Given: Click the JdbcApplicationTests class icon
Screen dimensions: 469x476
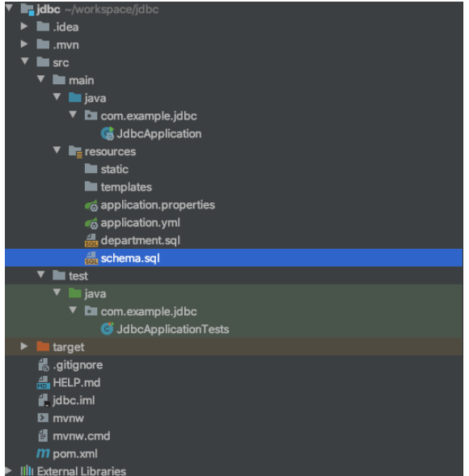Looking at the screenshot, I should tap(108, 329).
